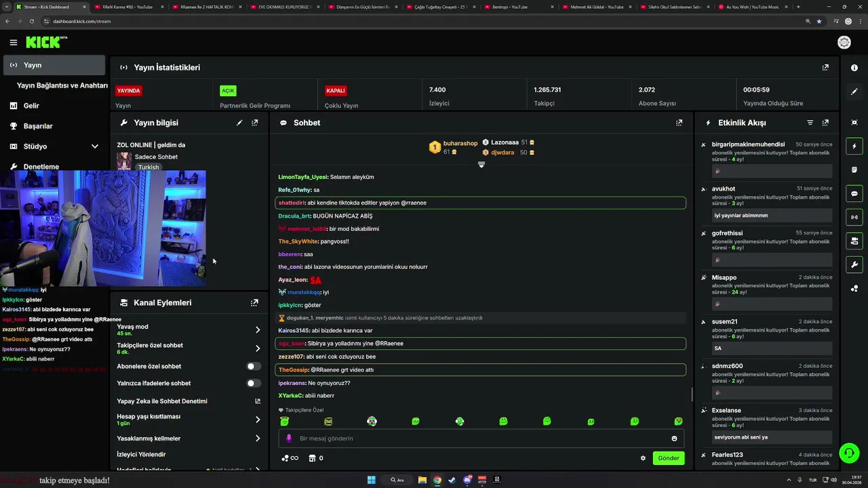Click the pencil edit icon in the right sidebar
The height and width of the screenshot is (488, 868).
(x=854, y=91)
